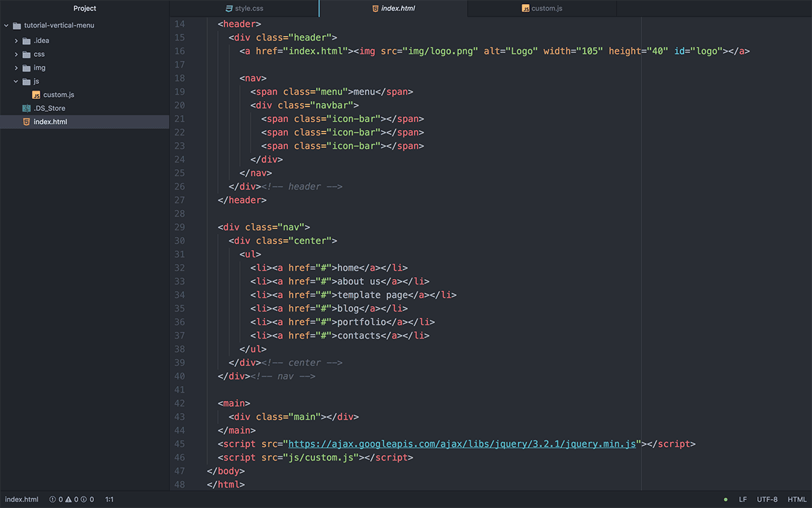Click "contacts" text on line 37
This screenshot has width=812, height=508.
click(x=359, y=336)
